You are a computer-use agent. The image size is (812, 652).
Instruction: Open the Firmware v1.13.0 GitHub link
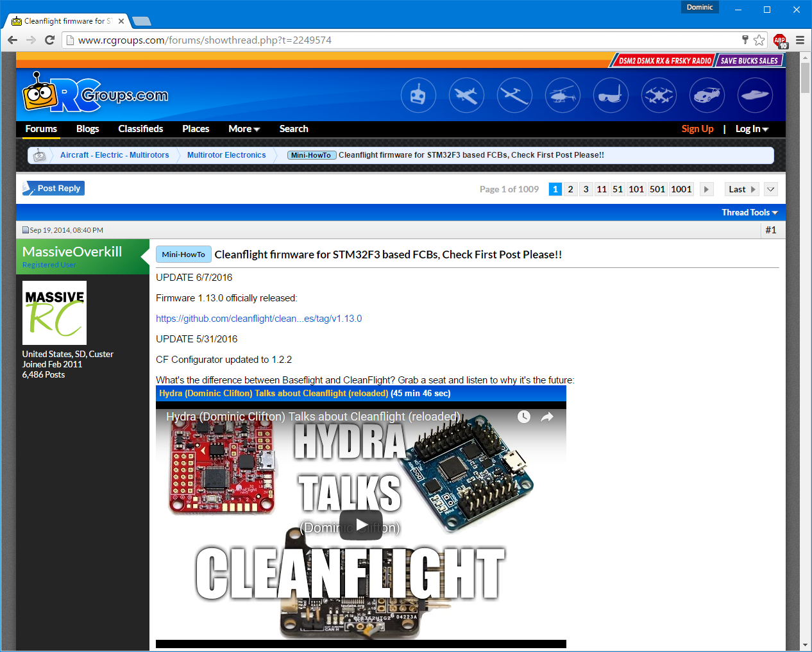258,319
